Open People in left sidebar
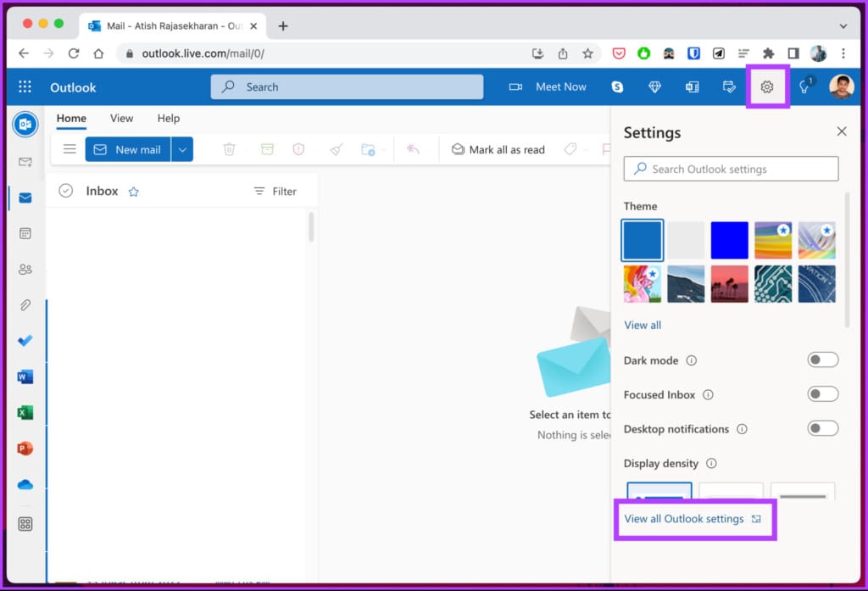868x591 pixels. 25,269
